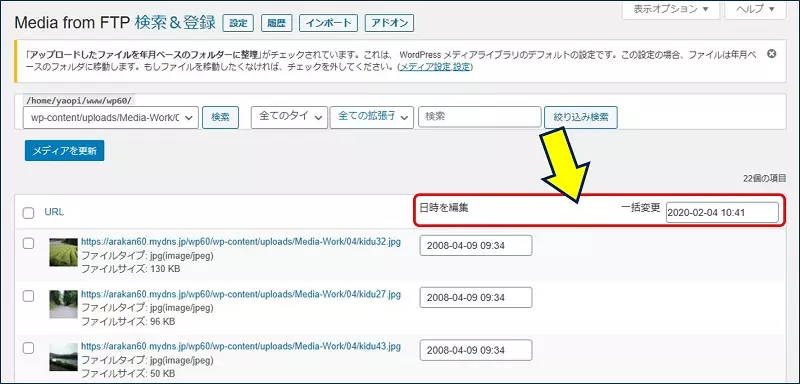Check the checkbox for kidu27.jpg
Viewport: 800px width, 384px height.
pyautogui.click(x=29, y=296)
